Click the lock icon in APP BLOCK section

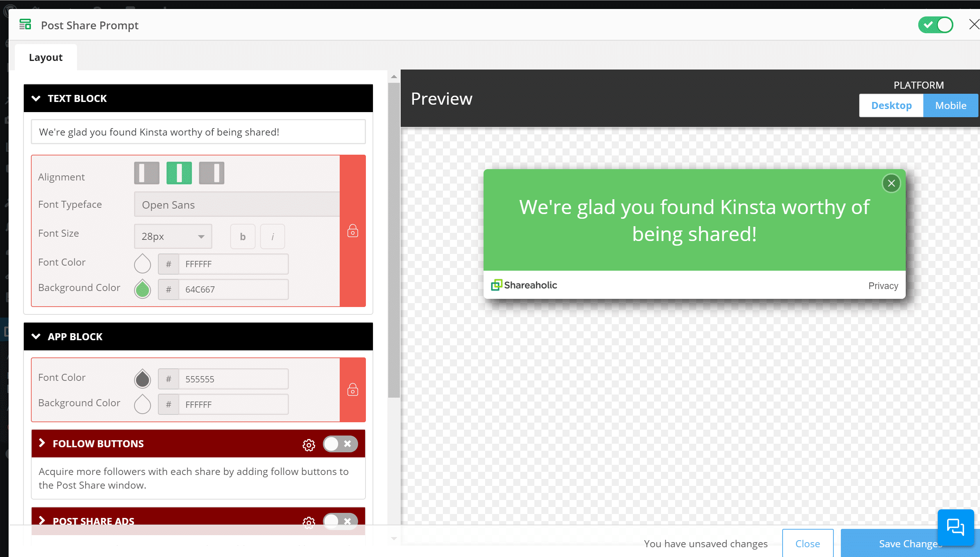pos(353,389)
